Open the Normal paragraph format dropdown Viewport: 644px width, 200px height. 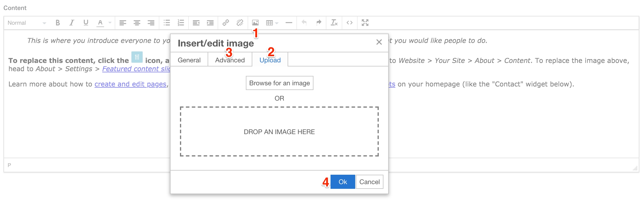pos(27,23)
